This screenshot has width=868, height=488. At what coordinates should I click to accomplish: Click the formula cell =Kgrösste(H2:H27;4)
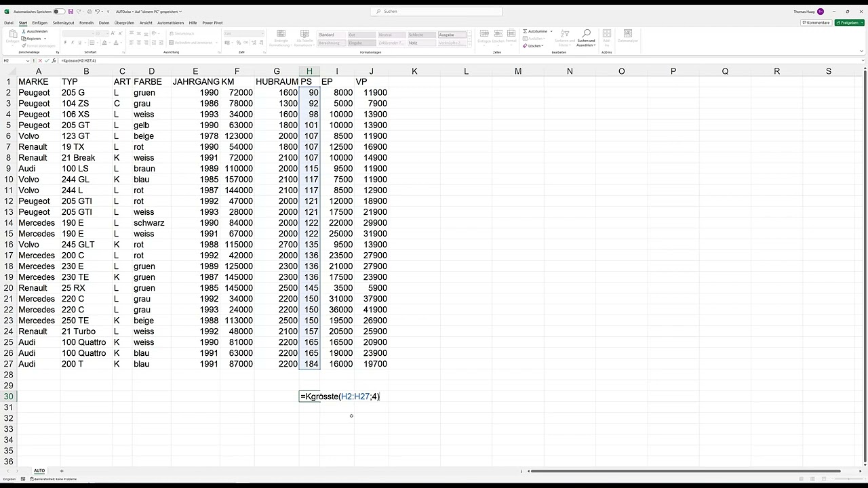[x=340, y=396]
